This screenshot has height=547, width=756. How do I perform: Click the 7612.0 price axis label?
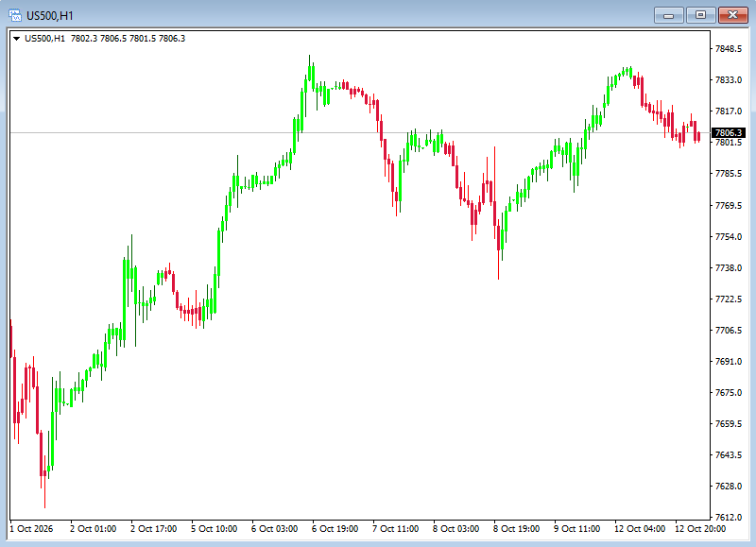(729, 518)
